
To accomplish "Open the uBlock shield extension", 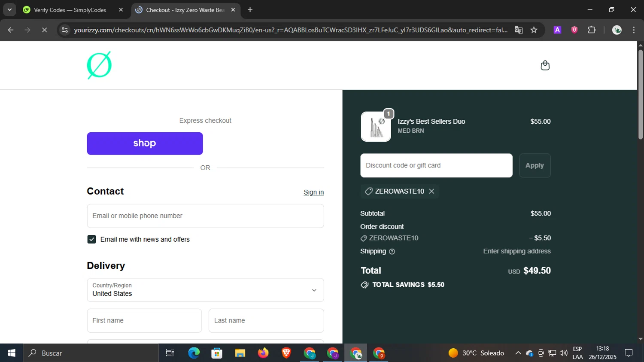I will point(574,30).
